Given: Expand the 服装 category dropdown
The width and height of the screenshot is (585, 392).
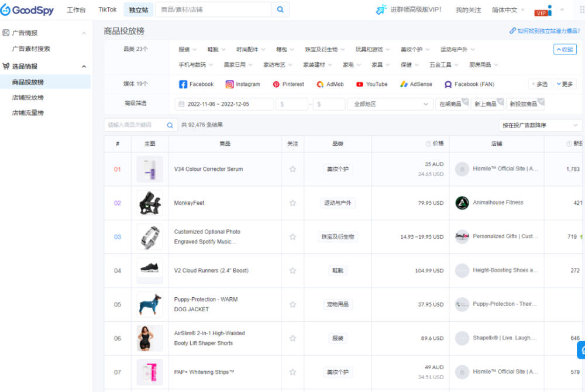Looking at the screenshot, I should click(187, 50).
